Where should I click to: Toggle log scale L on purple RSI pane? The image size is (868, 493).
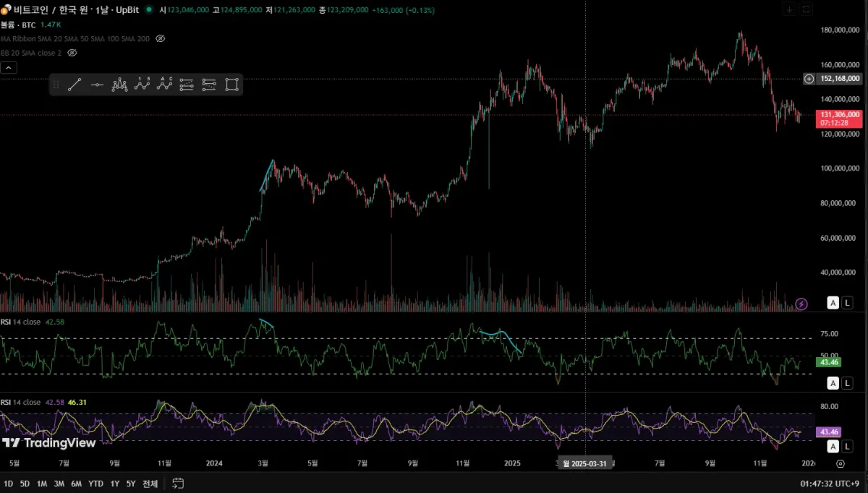pos(848,447)
